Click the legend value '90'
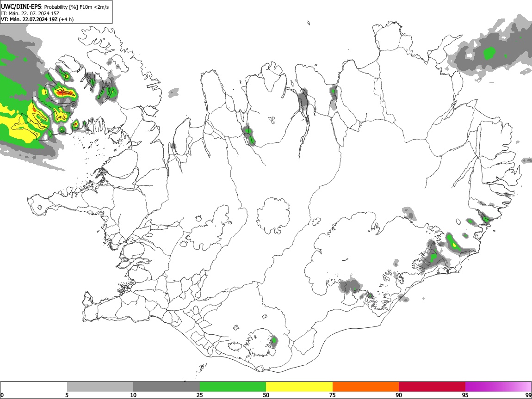 pos(399,395)
